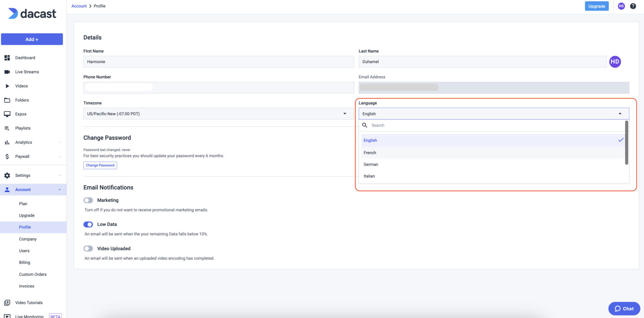This screenshot has width=644, height=318.
Task: Open the Playlists list icon
Action: pyautogui.click(x=7, y=128)
